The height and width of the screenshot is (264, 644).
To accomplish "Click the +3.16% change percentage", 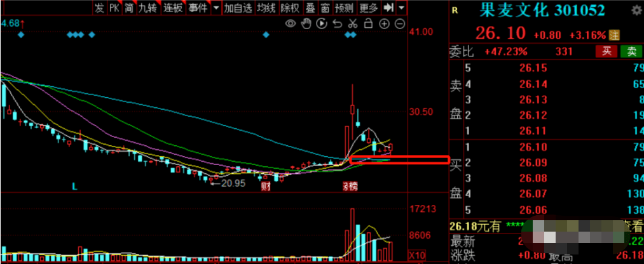I will pos(587,35).
